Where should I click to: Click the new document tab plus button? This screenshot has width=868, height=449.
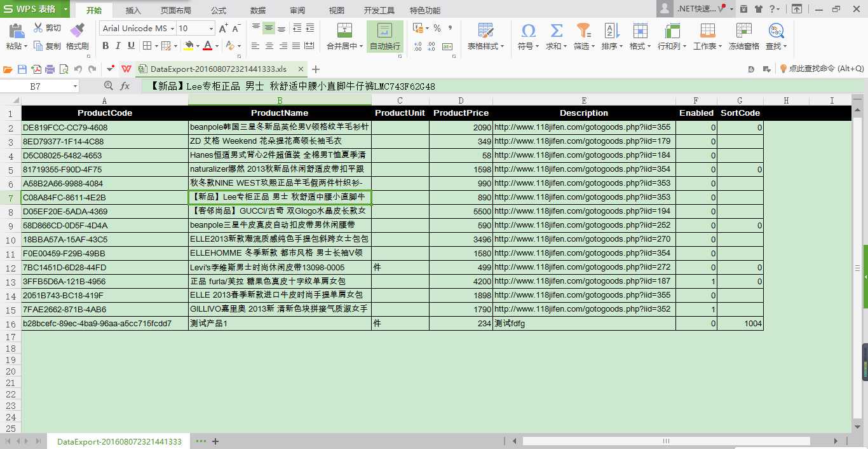316,69
